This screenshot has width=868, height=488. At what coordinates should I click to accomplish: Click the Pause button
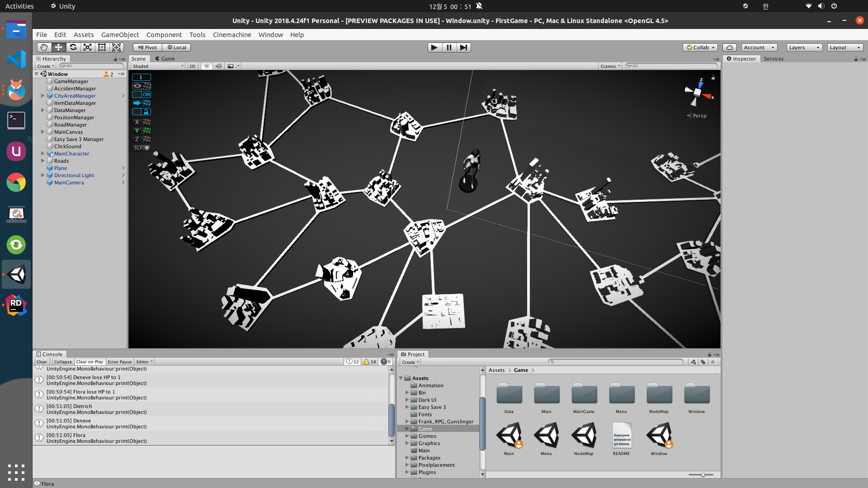point(449,47)
